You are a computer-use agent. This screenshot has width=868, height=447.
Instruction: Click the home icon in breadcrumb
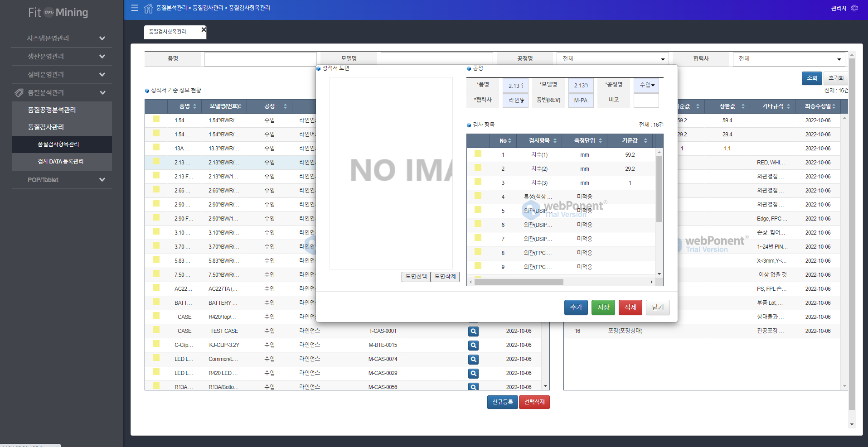pyautogui.click(x=148, y=8)
